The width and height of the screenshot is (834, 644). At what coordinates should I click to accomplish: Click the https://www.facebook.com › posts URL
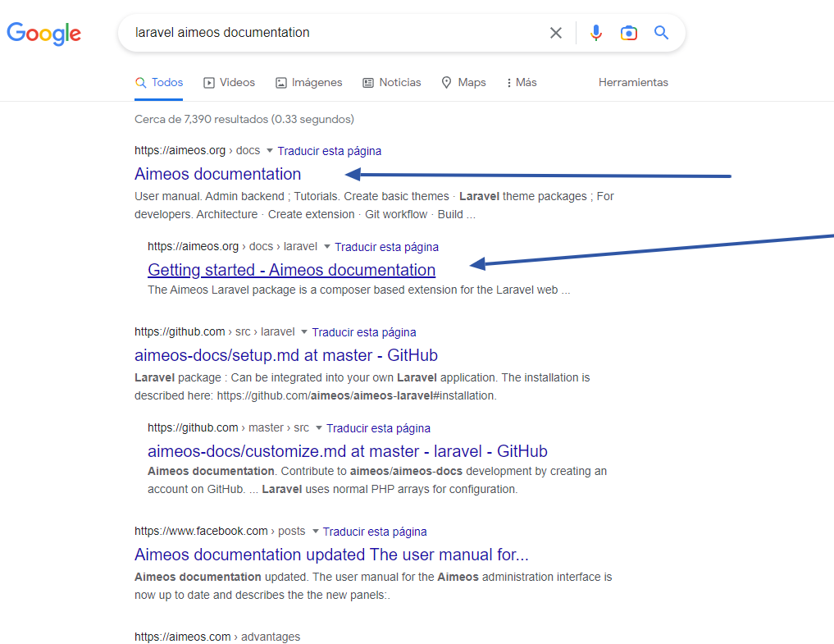click(x=220, y=531)
